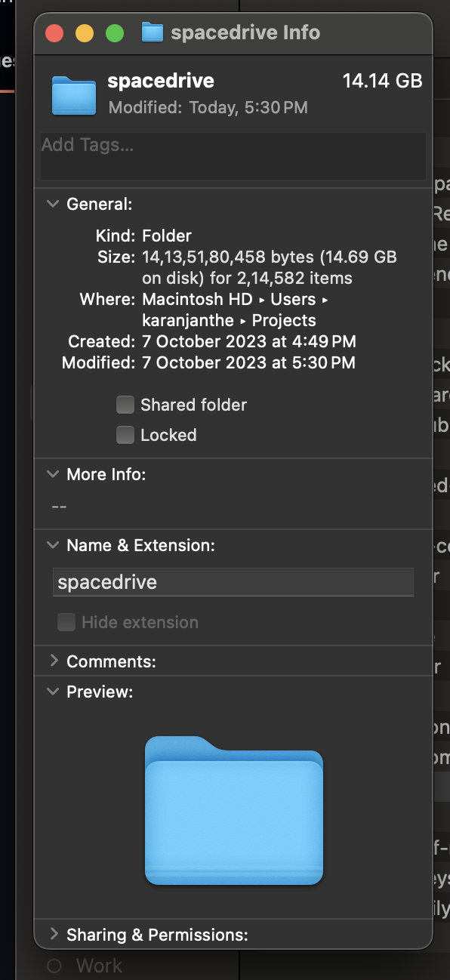Select the spacedrive name text field
Screen dimensions: 450x980
[x=233, y=582]
